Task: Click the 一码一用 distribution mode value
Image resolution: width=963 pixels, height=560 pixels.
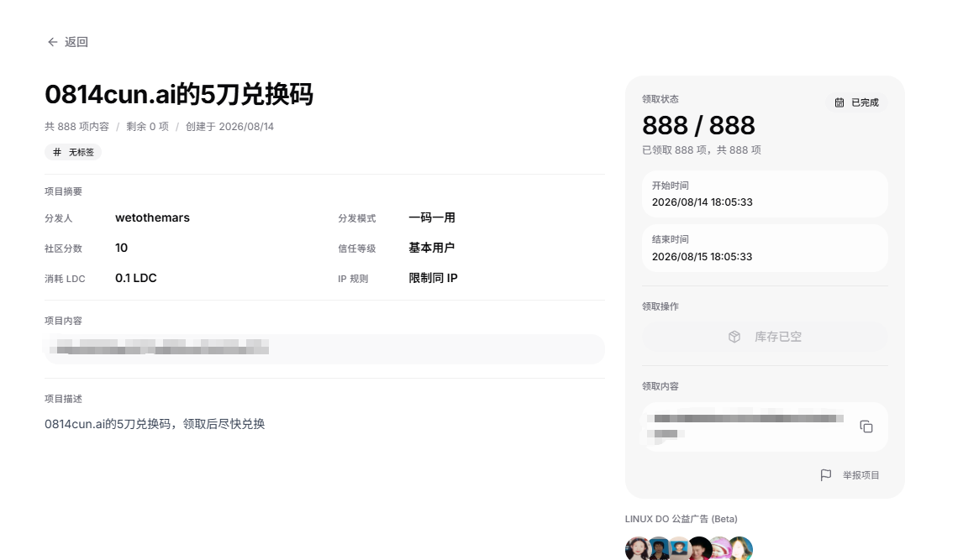Action: pos(432,217)
